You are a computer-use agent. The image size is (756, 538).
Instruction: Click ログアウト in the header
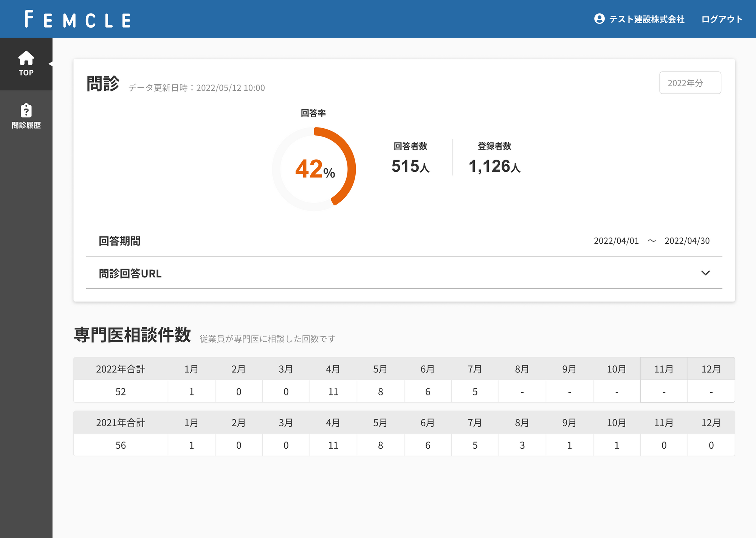(x=722, y=19)
